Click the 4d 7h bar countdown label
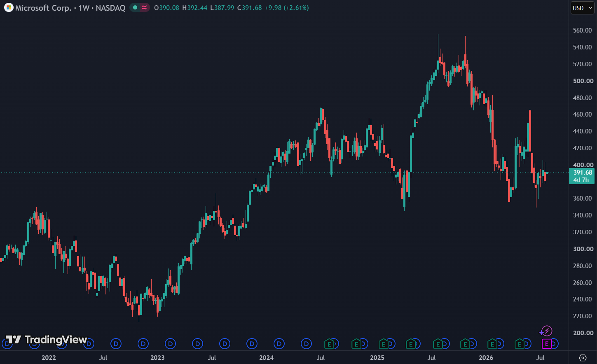Viewport: 597px width, 364px height. [x=581, y=180]
